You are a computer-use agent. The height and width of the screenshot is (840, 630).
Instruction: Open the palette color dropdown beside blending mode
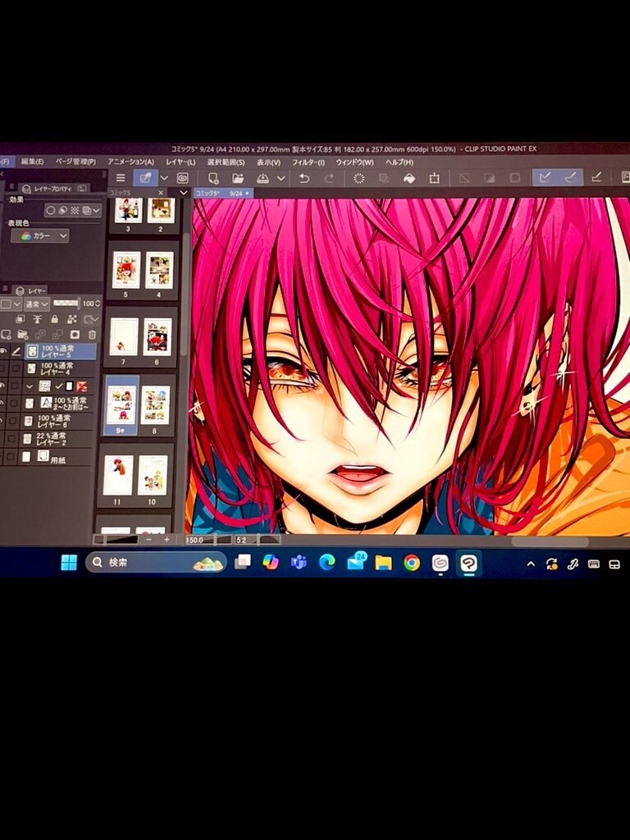[x=10, y=304]
